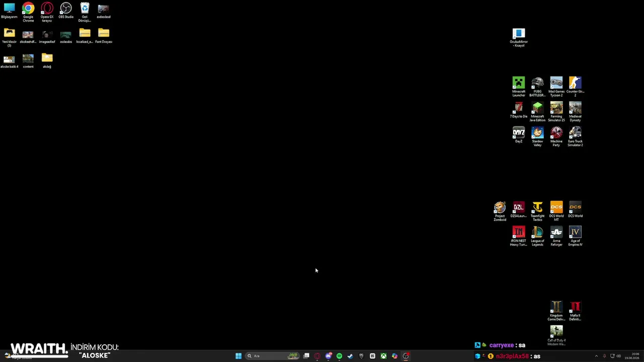
Task: Select the Mad Games Tycoon 2 icon
Action: [556, 86]
